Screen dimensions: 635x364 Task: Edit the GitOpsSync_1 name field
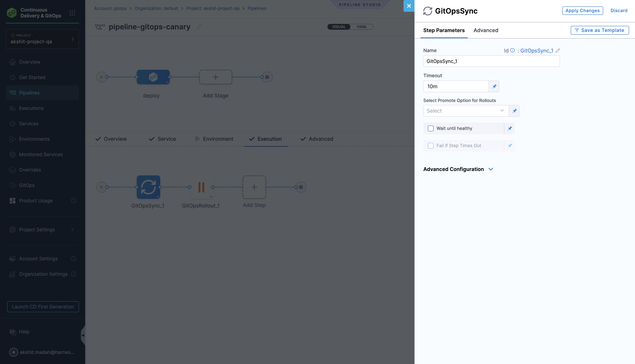[491, 61]
